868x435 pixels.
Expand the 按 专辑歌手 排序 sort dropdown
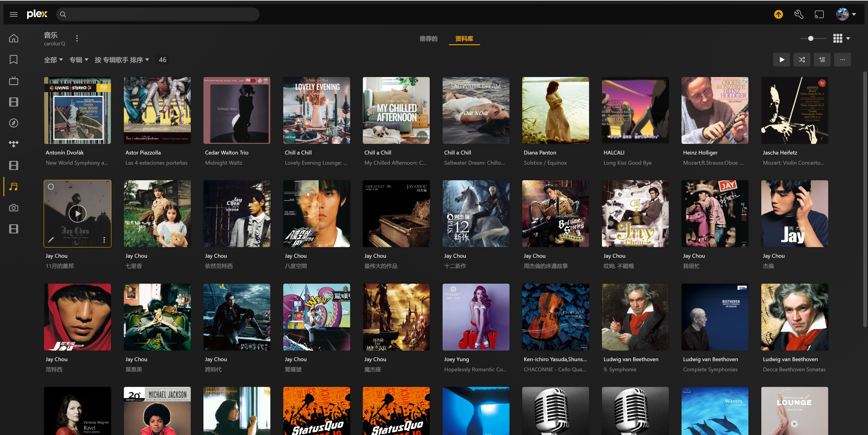pyautogui.click(x=122, y=60)
